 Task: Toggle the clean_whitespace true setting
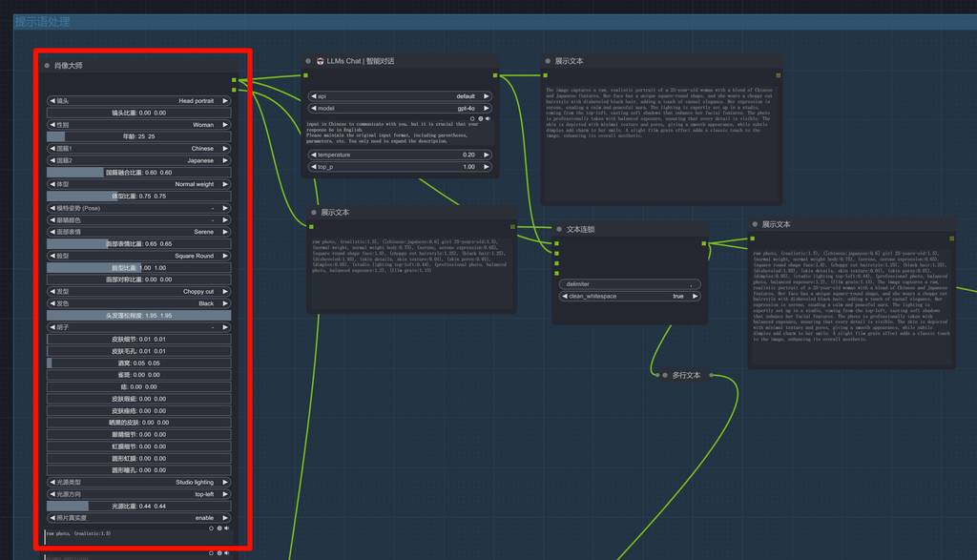(630, 297)
